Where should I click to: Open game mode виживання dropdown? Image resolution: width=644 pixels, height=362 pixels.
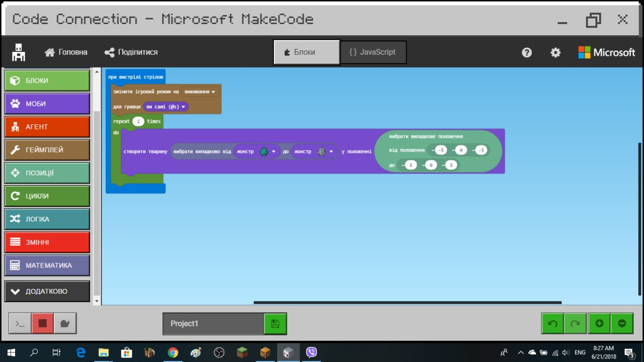click(x=200, y=92)
